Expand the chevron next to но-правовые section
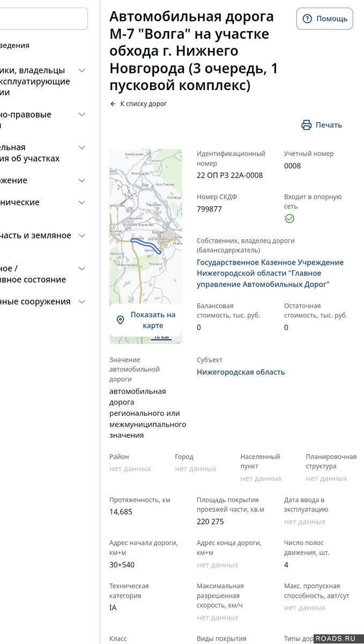The width and height of the screenshot is (364, 644). click(x=82, y=114)
